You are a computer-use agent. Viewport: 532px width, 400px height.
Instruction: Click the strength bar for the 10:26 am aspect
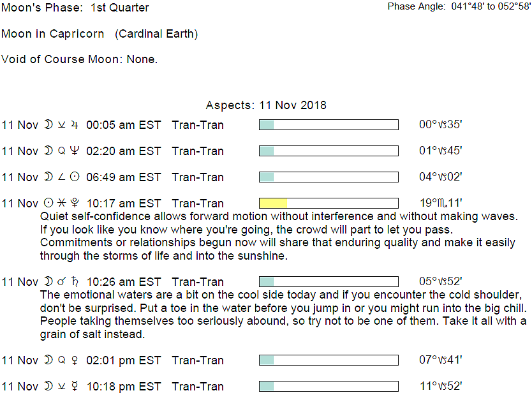pyautogui.click(x=328, y=281)
